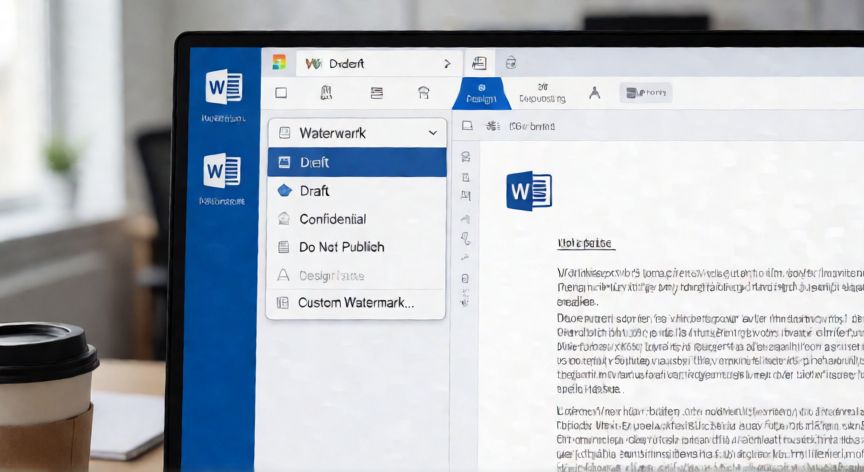864x472 pixels.
Task: Open the upper Word icon in the blue sidebar
Action: click(224, 86)
